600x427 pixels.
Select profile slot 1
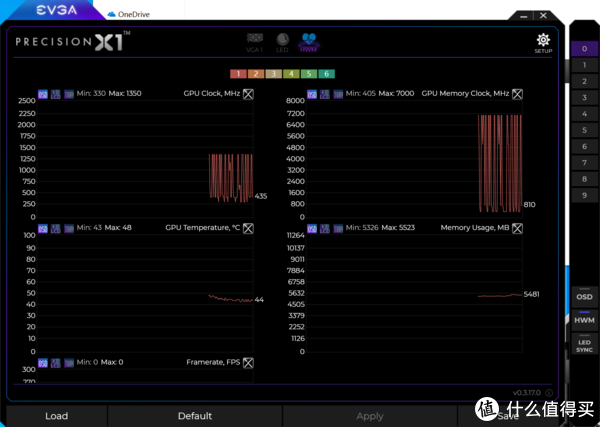coord(584,65)
